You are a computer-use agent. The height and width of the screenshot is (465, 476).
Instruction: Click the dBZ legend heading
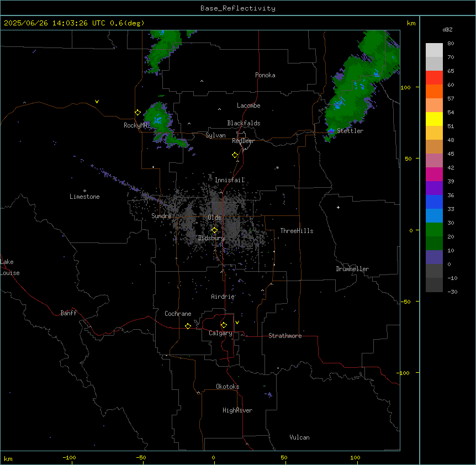click(447, 29)
